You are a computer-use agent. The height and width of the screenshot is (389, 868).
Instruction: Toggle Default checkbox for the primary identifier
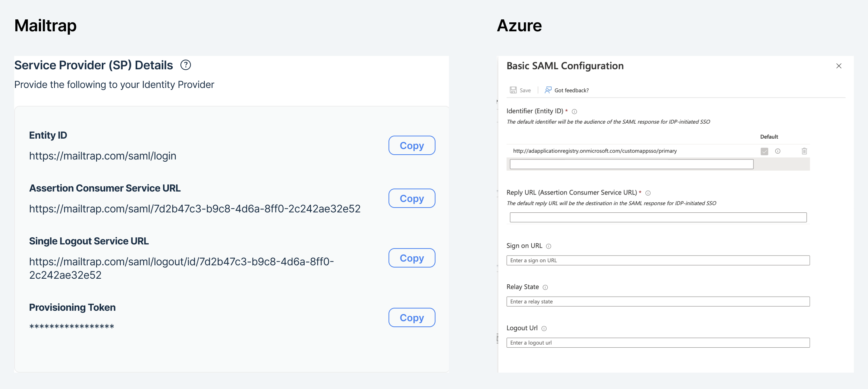coord(764,151)
